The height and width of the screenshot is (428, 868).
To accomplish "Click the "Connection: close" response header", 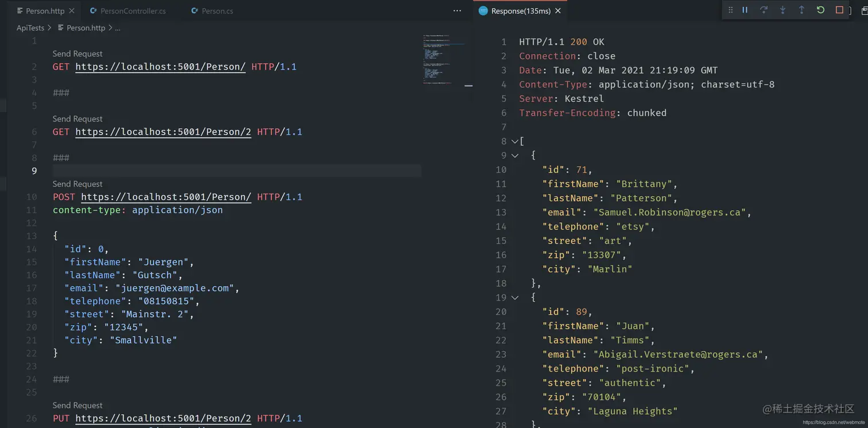I will coord(567,56).
